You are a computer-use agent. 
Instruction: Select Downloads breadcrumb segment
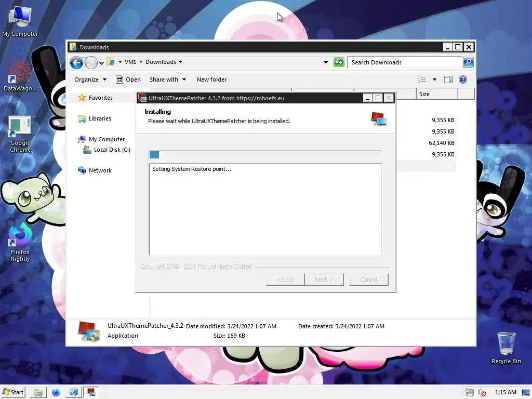point(161,62)
